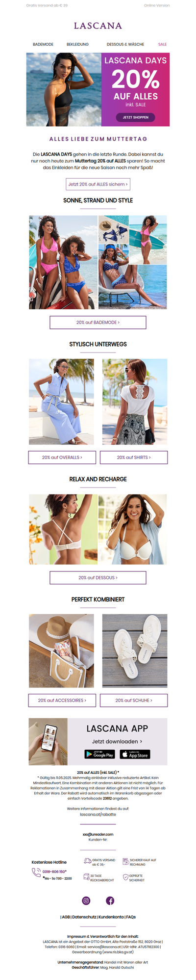
Task: Click the phone icon beside hotline number
Action: click(36, 872)
